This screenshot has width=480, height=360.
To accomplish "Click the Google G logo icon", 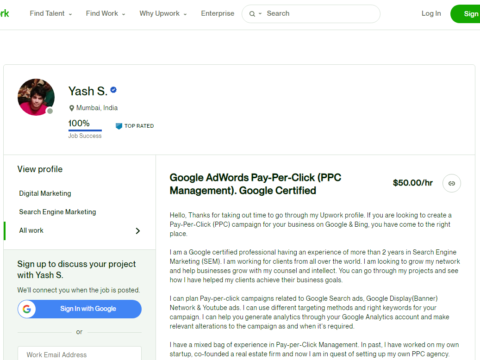I will [x=27, y=309].
